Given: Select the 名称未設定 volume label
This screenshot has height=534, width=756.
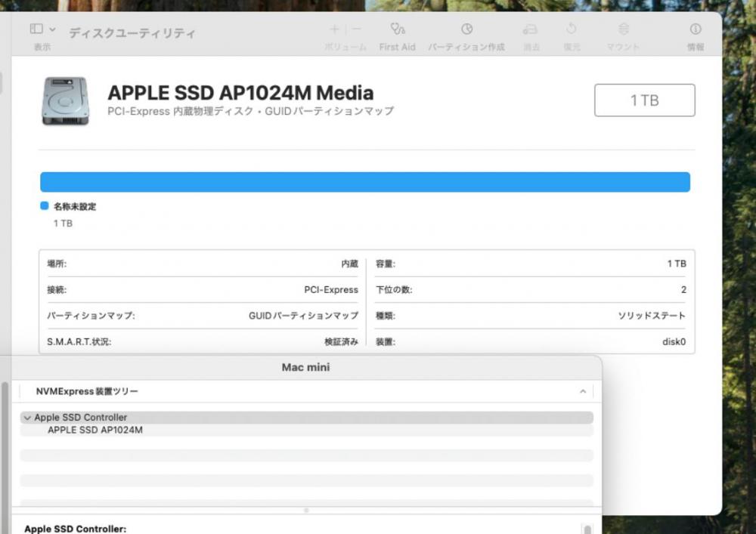Looking at the screenshot, I should pos(75,206).
